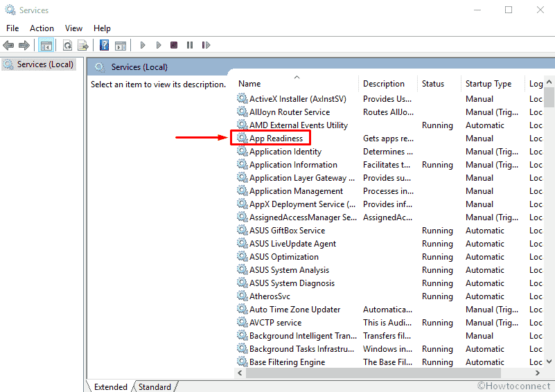Click horizontal scrollbar right arrow

pos(537,373)
